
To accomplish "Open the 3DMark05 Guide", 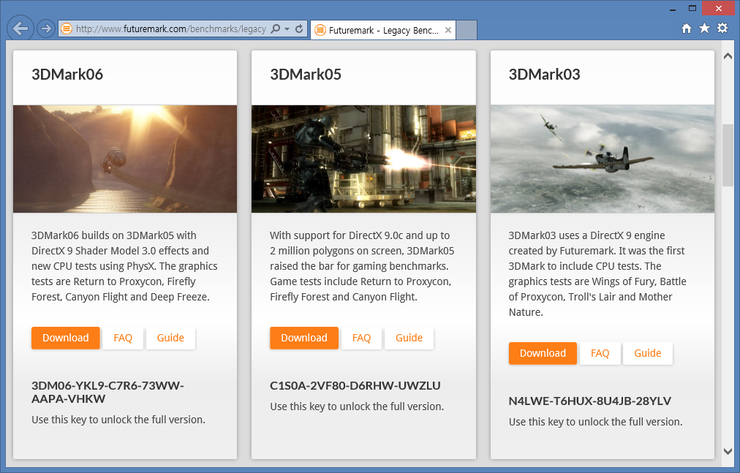I will (409, 338).
